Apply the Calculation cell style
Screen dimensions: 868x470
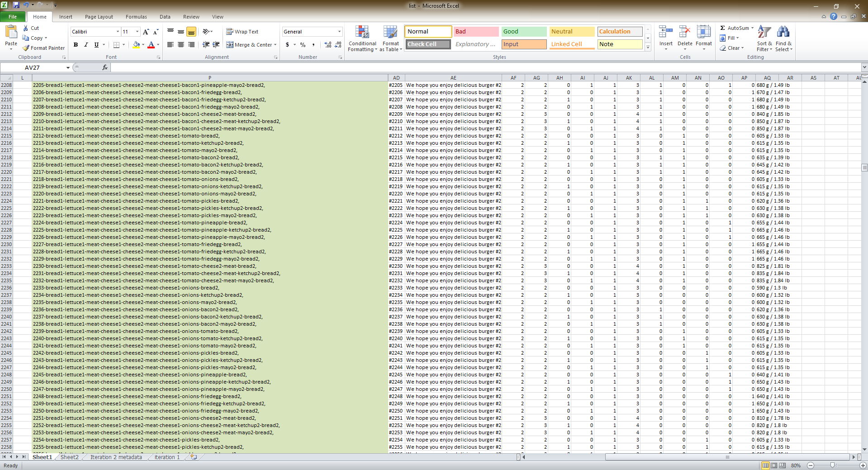tap(620, 32)
